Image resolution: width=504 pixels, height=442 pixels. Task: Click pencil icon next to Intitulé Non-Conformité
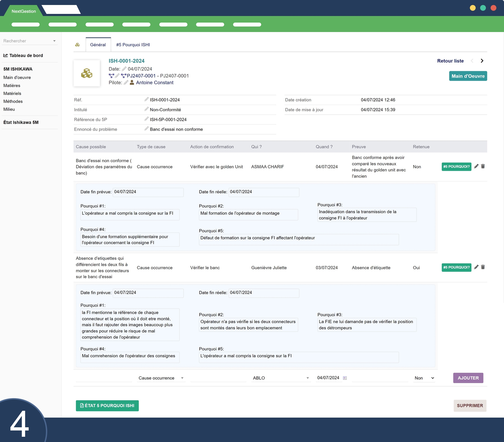146,109
